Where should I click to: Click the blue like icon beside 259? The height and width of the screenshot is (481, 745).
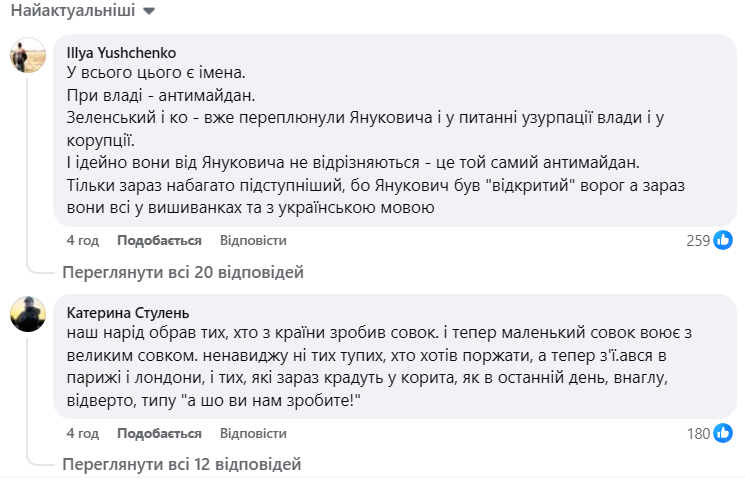pos(723,240)
